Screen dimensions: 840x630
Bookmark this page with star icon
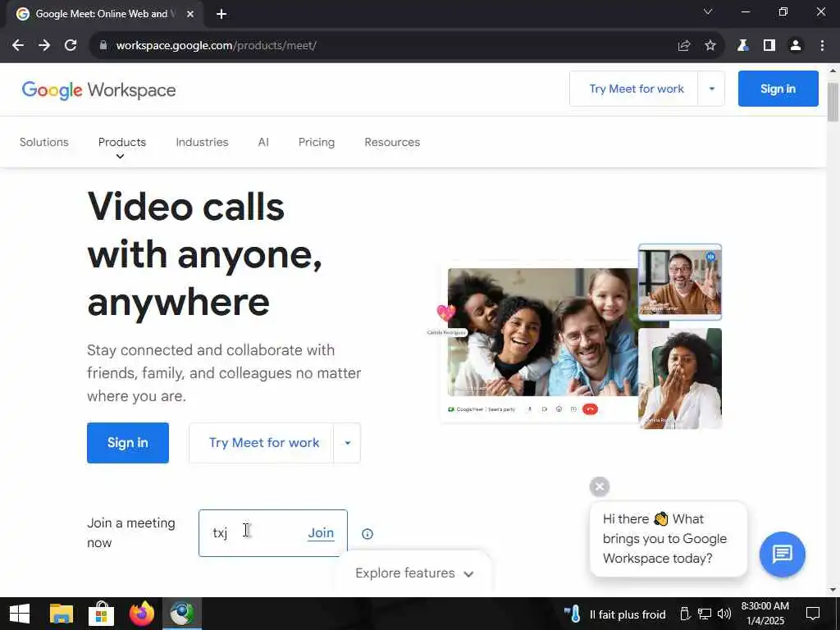point(710,46)
